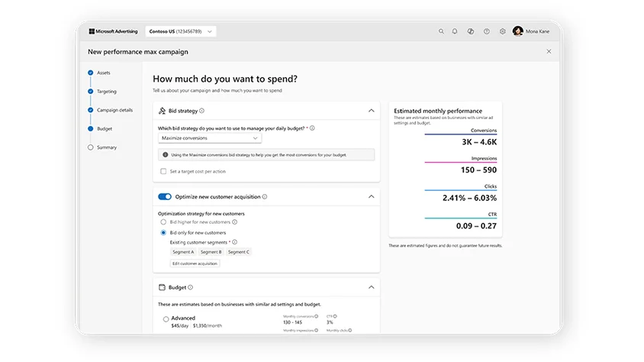Collapse the Budget section chevron
Image resolution: width=644 pixels, height=362 pixels.
pyautogui.click(x=372, y=288)
